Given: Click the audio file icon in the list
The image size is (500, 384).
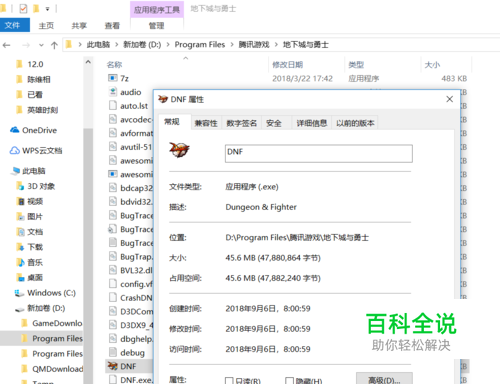Looking at the screenshot, I should point(113,92).
